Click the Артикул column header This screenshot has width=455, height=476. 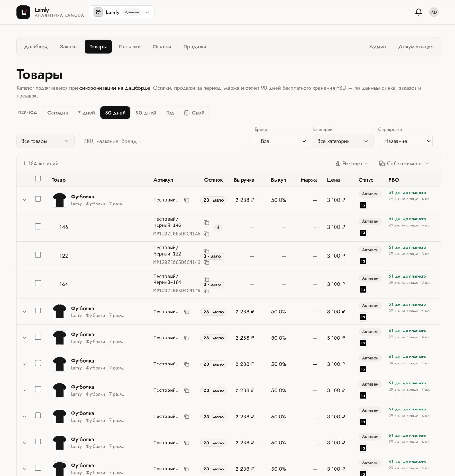click(163, 180)
